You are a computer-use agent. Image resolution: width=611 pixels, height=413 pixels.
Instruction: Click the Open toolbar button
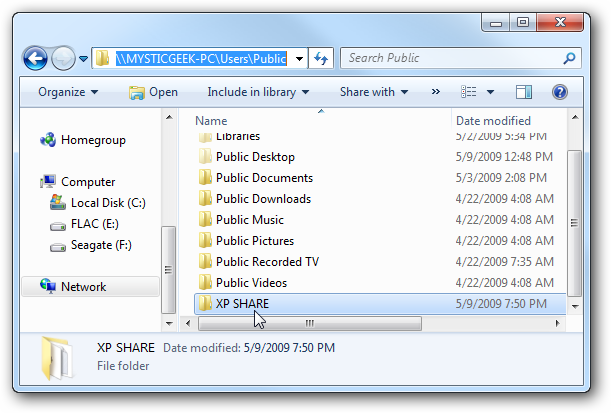[153, 92]
